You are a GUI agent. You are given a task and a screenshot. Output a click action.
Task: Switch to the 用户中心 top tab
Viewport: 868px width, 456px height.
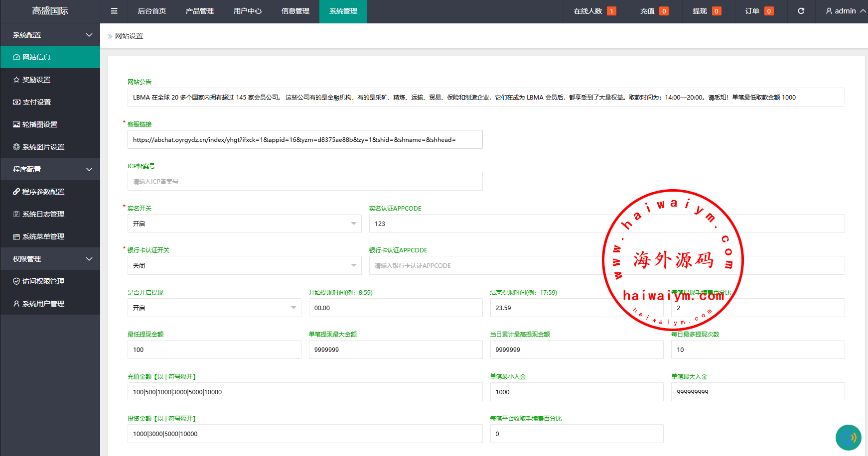coord(247,11)
